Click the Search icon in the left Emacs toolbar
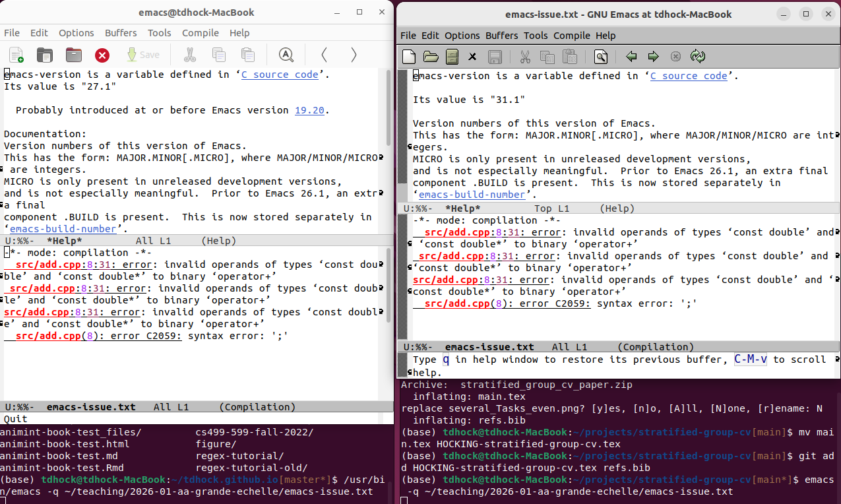The height and width of the screenshot is (504, 841). [286, 55]
